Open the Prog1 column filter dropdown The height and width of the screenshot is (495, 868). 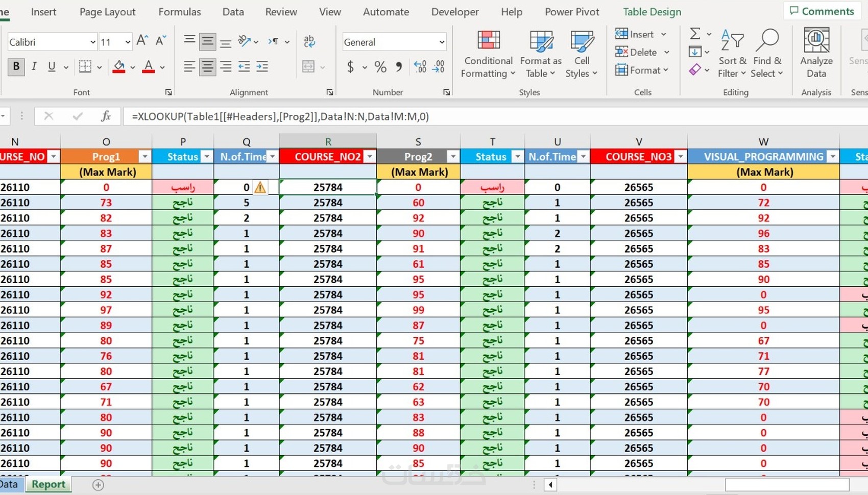tap(144, 157)
